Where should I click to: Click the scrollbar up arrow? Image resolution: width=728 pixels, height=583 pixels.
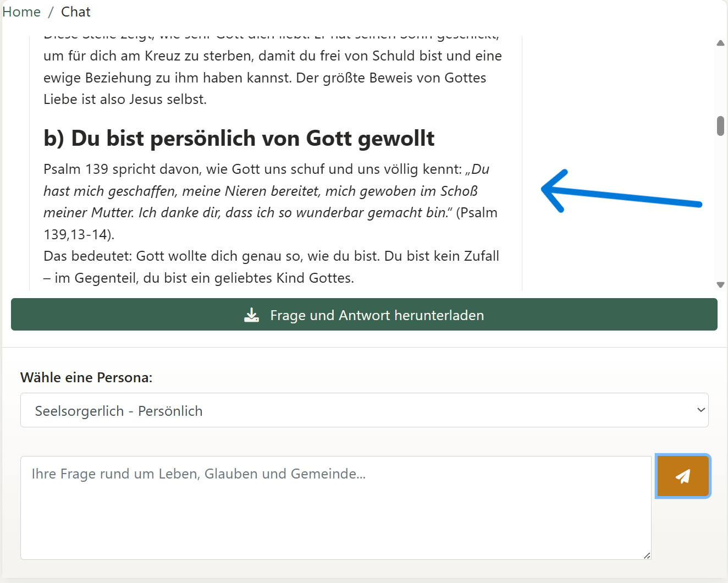pyautogui.click(x=720, y=43)
